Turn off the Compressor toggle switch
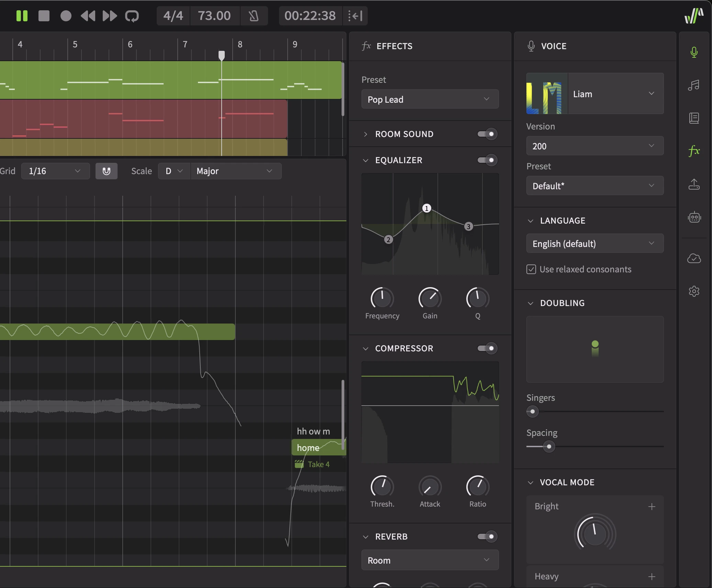The width and height of the screenshot is (712, 588). (x=487, y=348)
